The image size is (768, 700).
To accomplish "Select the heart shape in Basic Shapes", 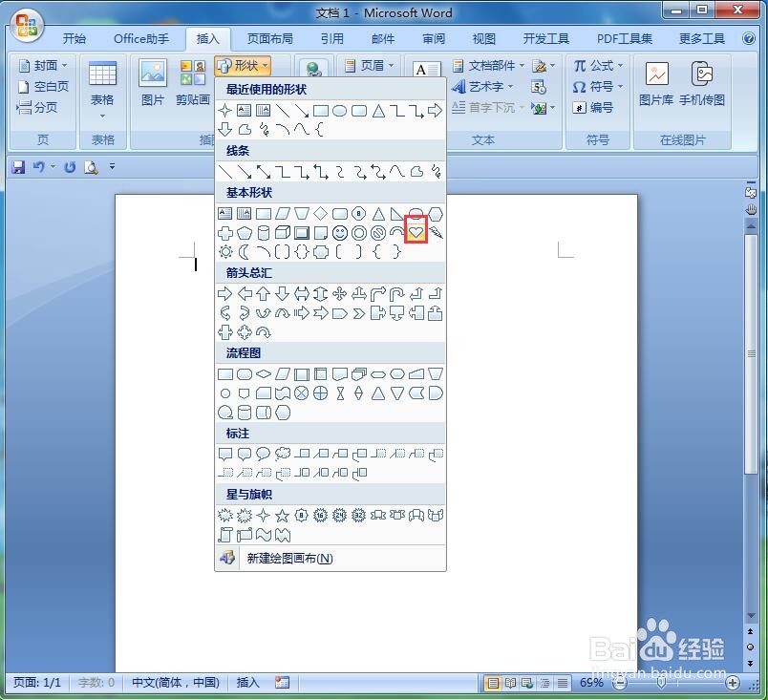I will [416, 233].
